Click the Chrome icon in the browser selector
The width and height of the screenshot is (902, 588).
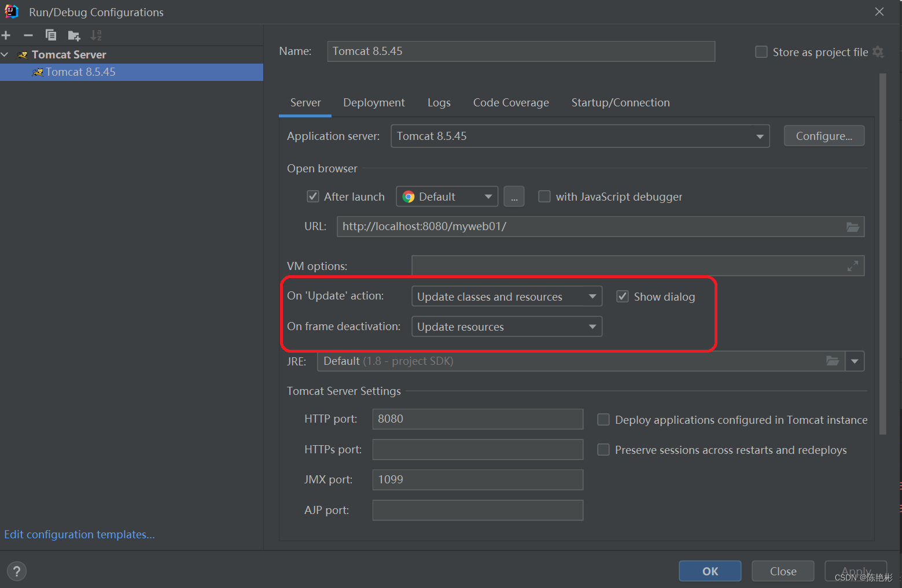pyautogui.click(x=408, y=197)
